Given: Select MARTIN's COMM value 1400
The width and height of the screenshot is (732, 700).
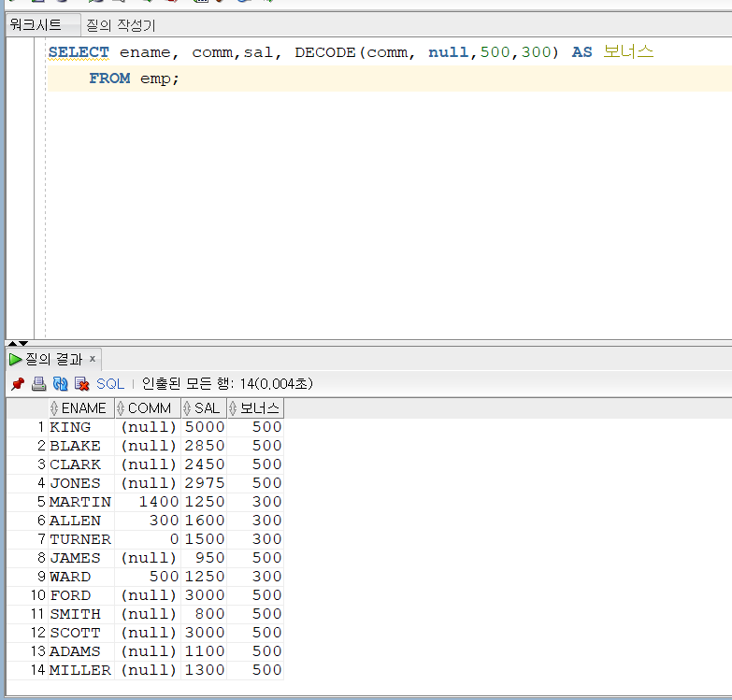Looking at the screenshot, I should [x=148, y=502].
